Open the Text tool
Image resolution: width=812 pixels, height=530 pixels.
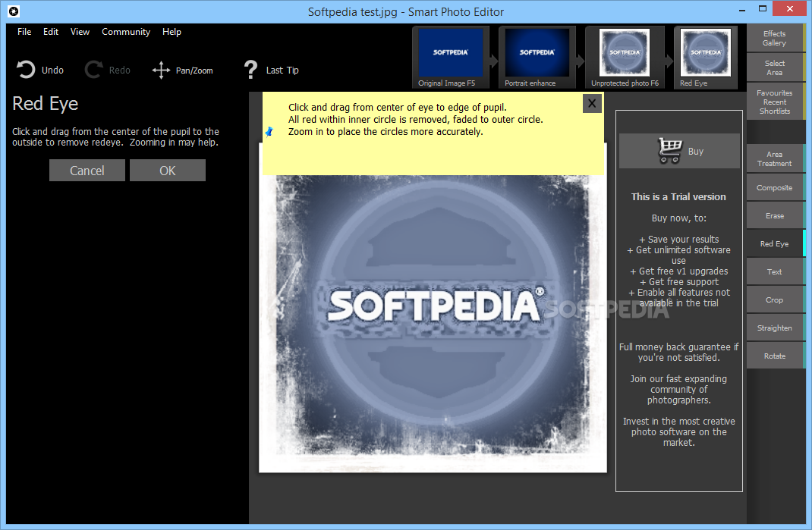coord(775,271)
